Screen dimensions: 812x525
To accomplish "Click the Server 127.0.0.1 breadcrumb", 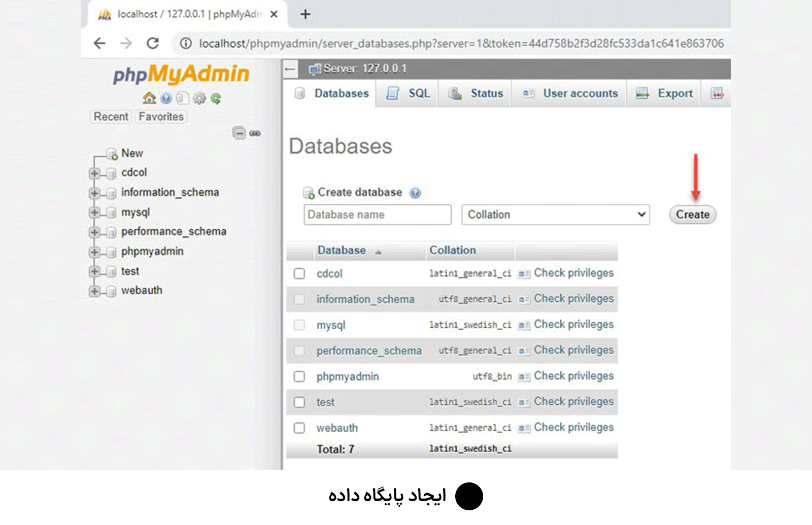I will (365, 68).
